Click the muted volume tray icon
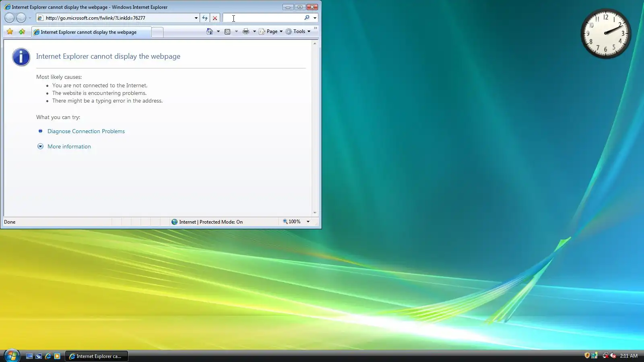 pyautogui.click(x=613, y=356)
